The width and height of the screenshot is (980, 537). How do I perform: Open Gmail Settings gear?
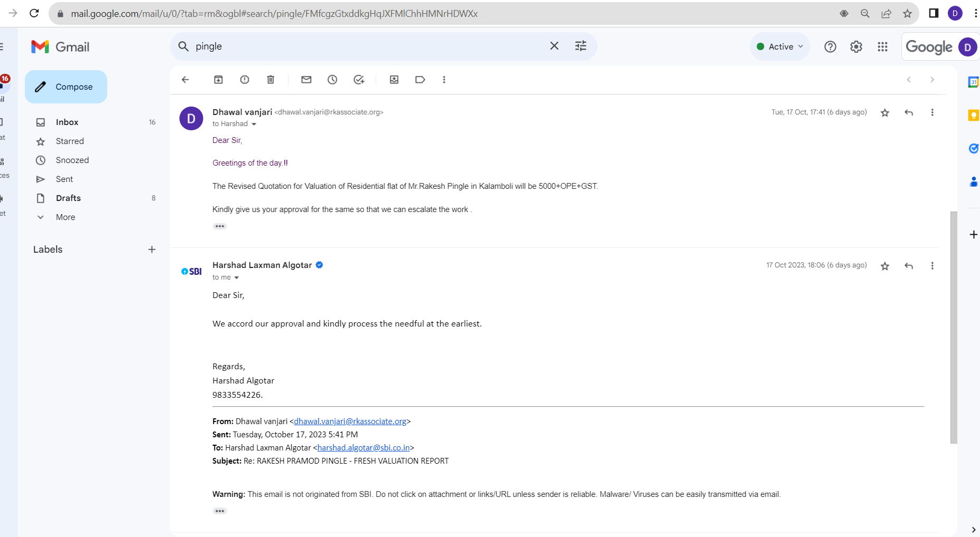click(856, 47)
